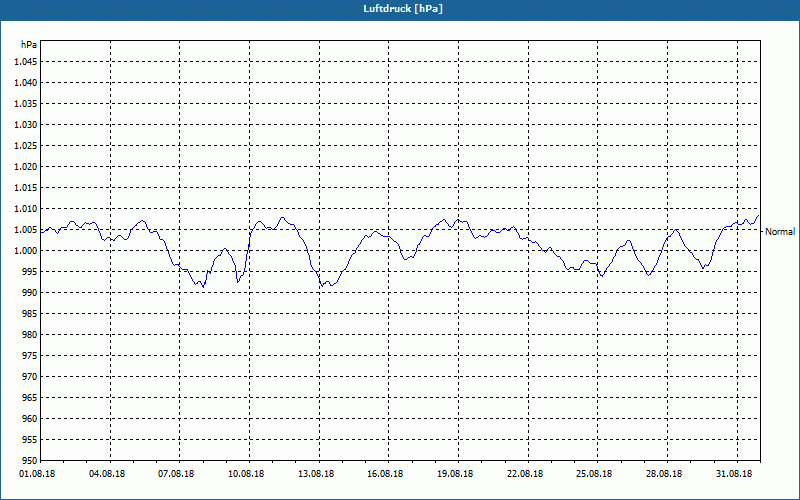
Task: Click the 980 pressure axis label
Action: (x=30, y=335)
